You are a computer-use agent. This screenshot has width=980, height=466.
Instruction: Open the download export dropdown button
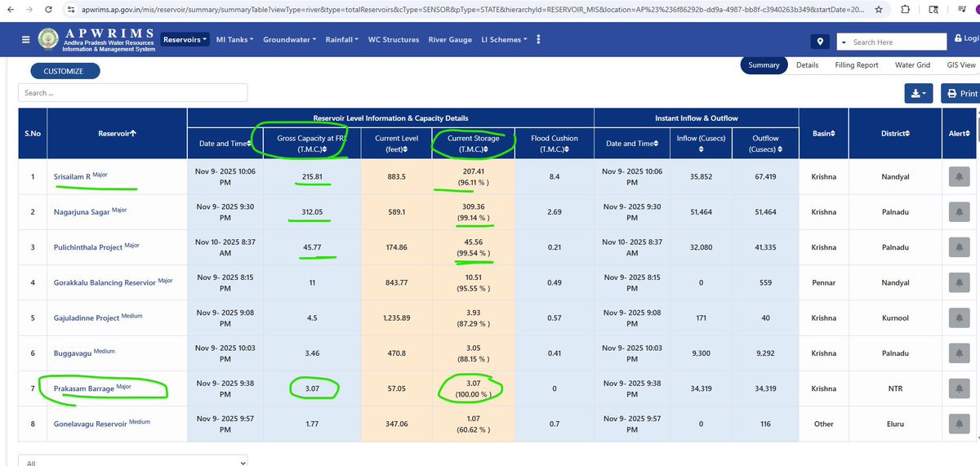tap(919, 93)
